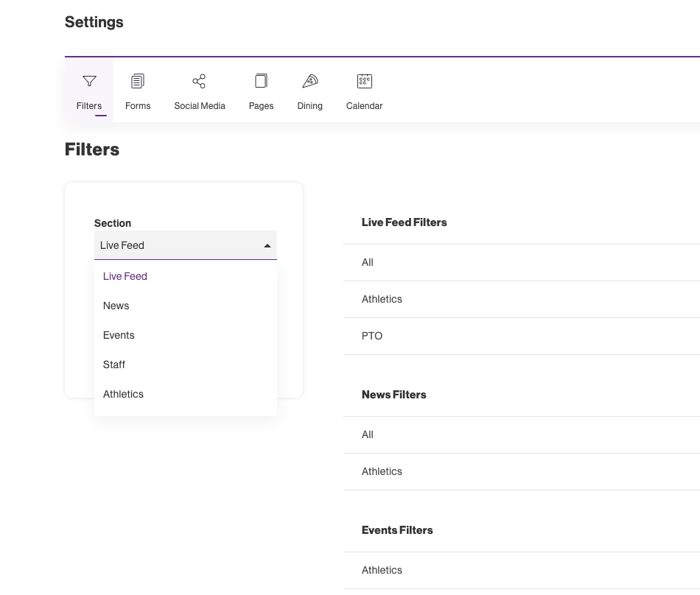Click the Section field showing Live Feed

(177, 245)
